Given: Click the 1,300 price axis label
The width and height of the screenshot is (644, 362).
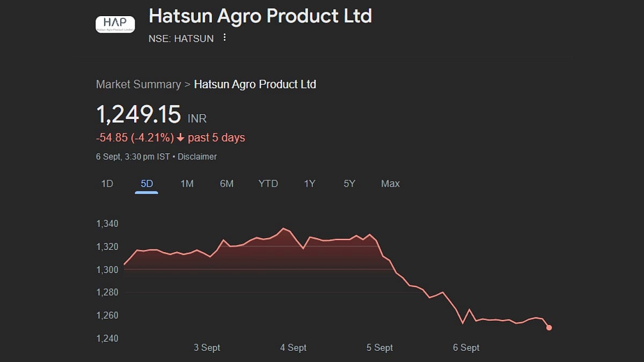Looking at the screenshot, I should click(x=107, y=269).
